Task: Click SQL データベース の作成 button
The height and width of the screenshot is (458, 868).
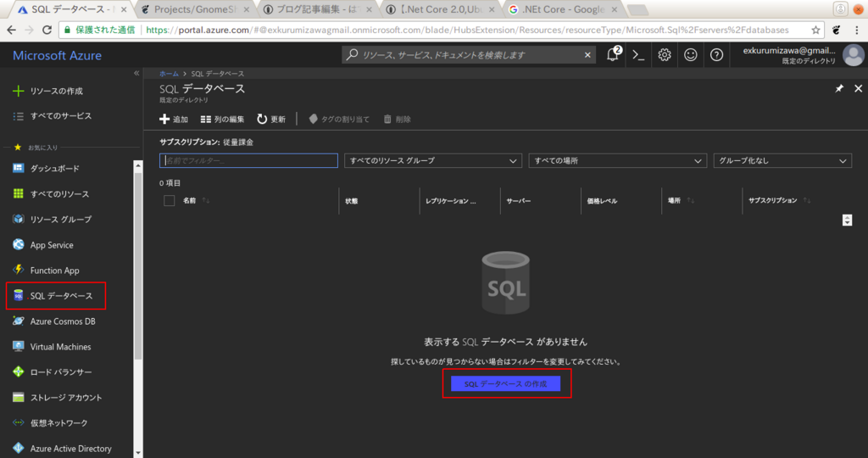Action: tap(505, 384)
